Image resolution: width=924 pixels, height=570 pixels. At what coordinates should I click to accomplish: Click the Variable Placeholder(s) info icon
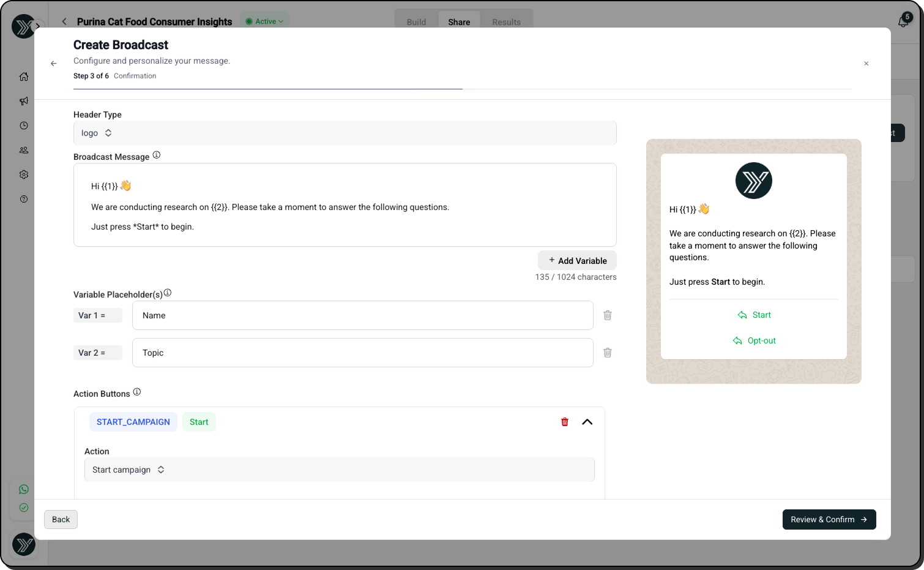pyautogui.click(x=168, y=293)
